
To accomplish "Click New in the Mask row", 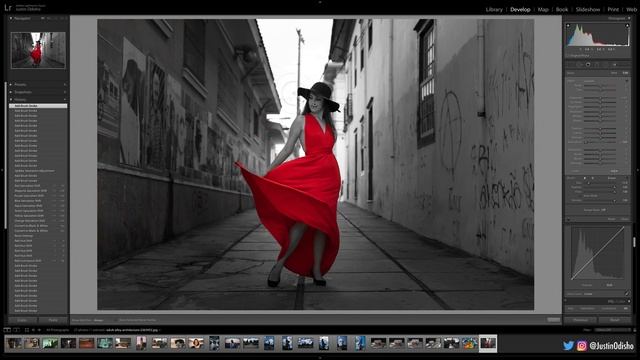I will point(614,73).
